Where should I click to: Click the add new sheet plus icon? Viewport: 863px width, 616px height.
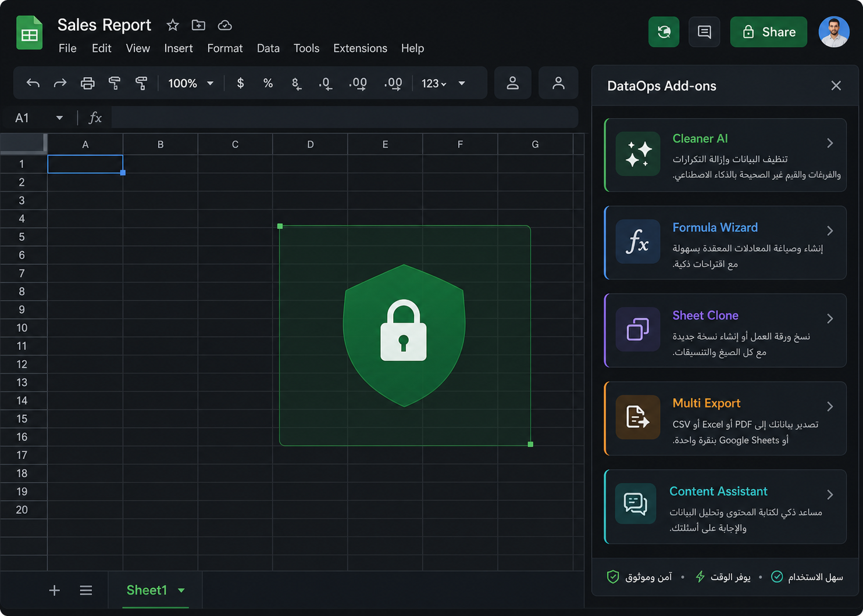(54, 590)
